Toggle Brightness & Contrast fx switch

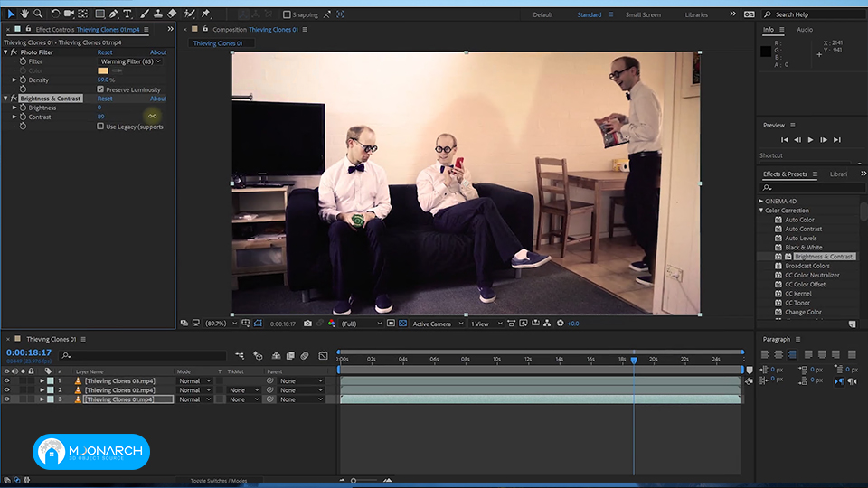coord(14,99)
